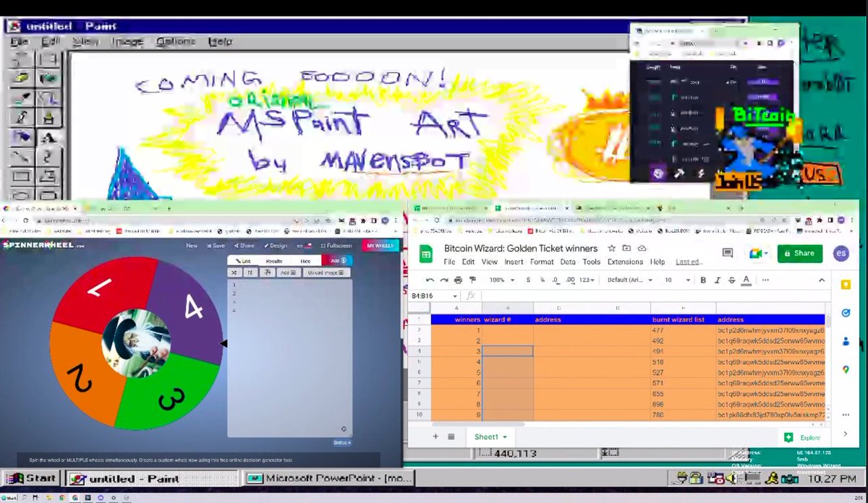Click Fullscreen in the SpinnerWheel header
Image resolution: width=868 pixels, height=503 pixels.
click(x=336, y=246)
